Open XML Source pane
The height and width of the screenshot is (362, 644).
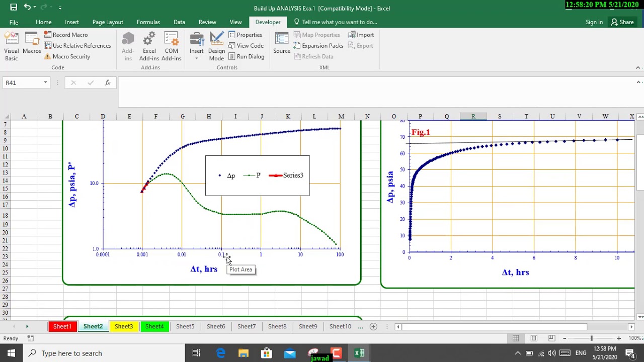coord(282,43)
